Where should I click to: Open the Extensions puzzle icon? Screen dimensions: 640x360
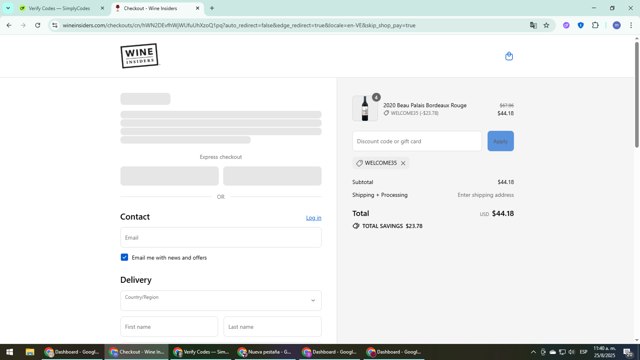tap(595, 25)
